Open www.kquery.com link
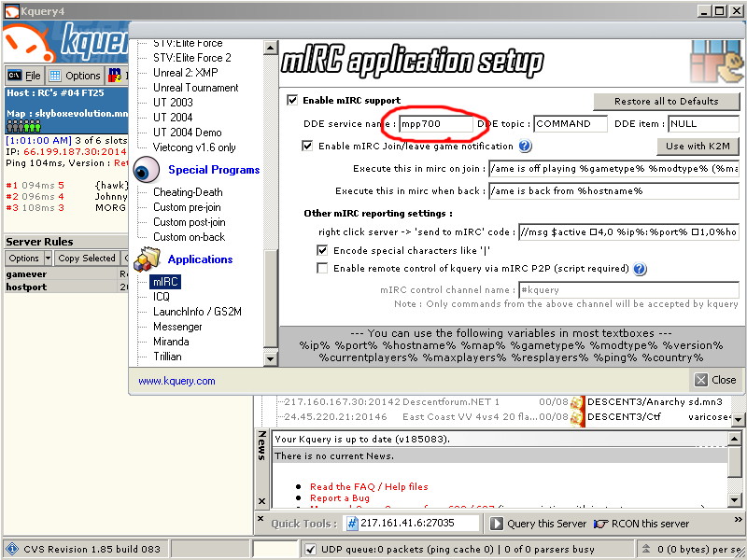Image resolution: width=747 pixels, height=560 pixels. pyautogui.click(x=176, y=381)
